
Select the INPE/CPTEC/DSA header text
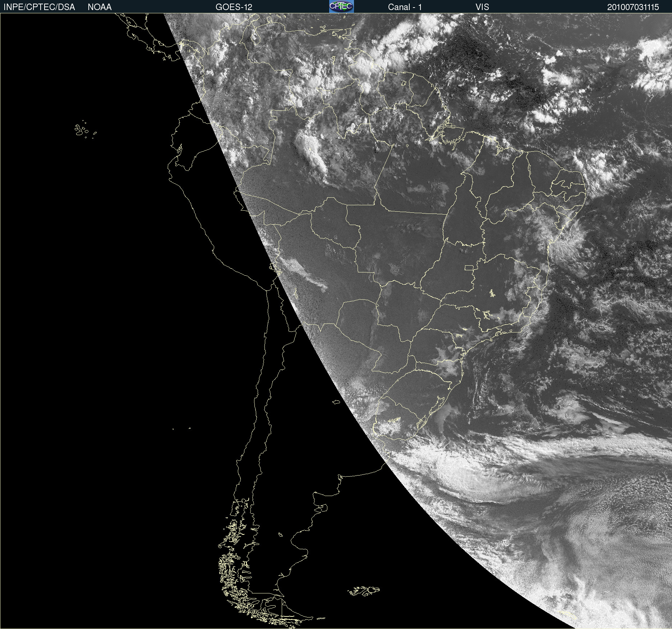pyautogui.click(x=39, y=7)
